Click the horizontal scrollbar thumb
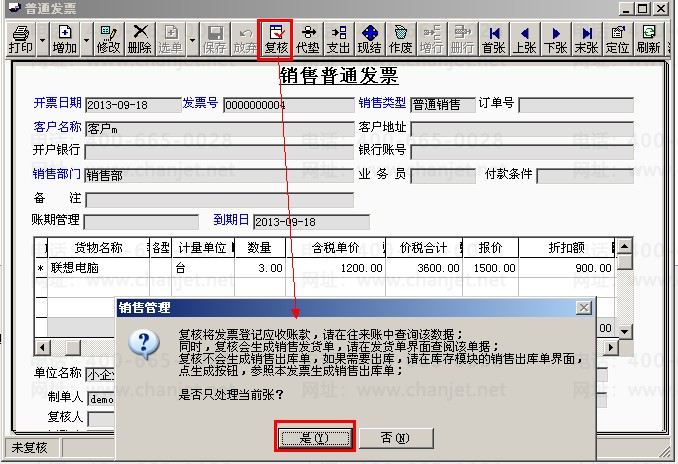Screen dimensions: 678x464 coord(73,347)
